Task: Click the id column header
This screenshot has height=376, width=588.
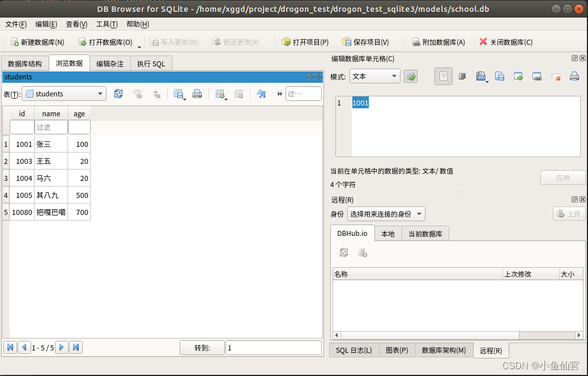Action: point(22,113)
